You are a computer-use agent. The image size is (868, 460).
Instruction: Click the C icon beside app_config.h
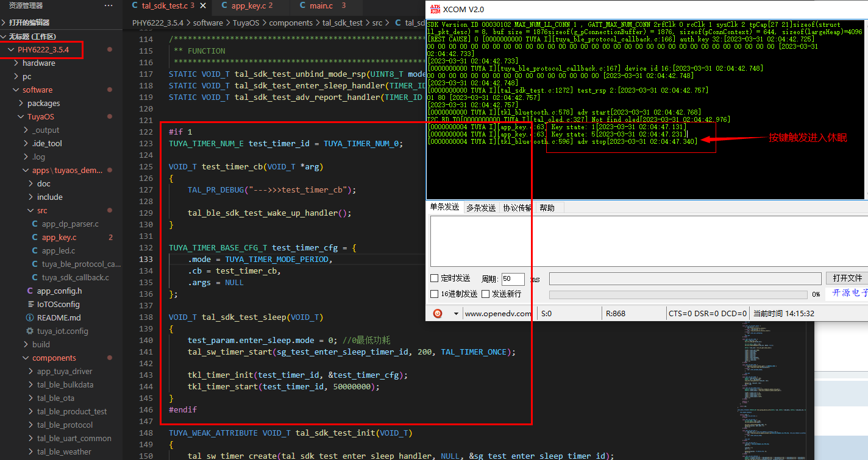click(30, 291)
